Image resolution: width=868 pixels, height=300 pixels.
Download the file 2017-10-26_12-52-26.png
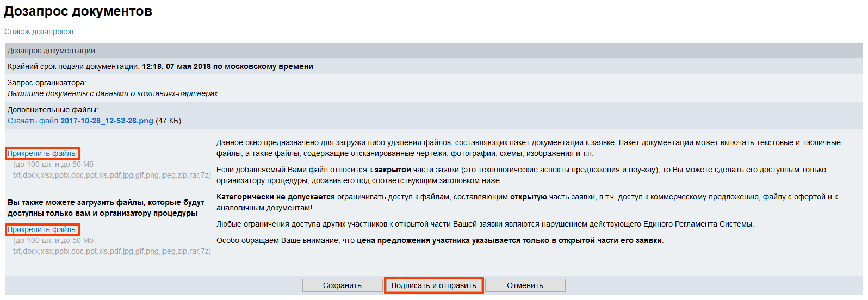pos(80,121)
